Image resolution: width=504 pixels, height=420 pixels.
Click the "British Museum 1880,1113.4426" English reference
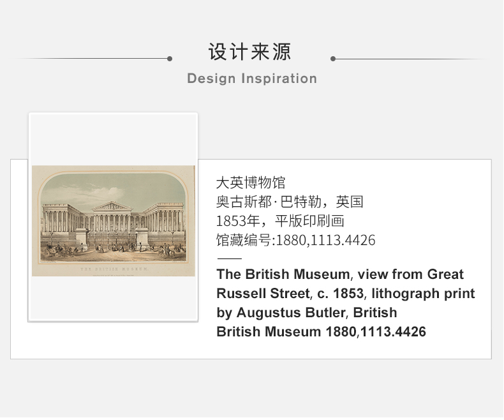[x=321, y=332]
